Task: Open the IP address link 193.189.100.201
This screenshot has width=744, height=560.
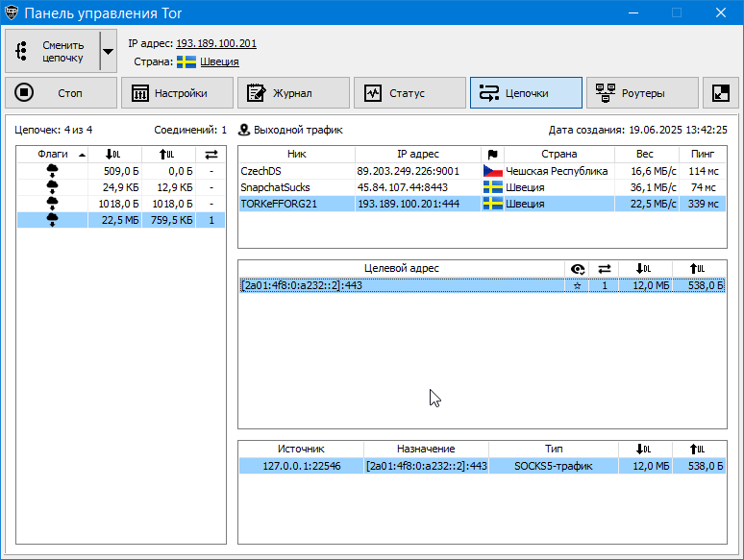Action: point(216,43)
